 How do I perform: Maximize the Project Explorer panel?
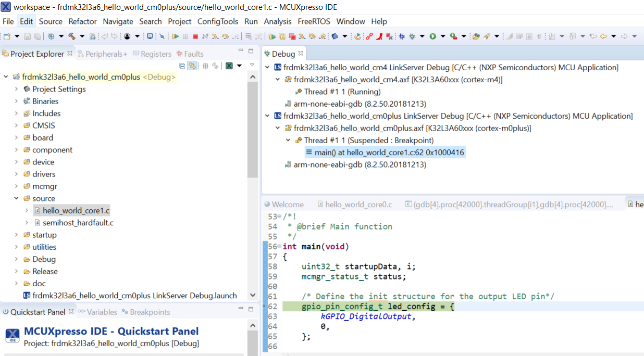(x=251, y=51)
